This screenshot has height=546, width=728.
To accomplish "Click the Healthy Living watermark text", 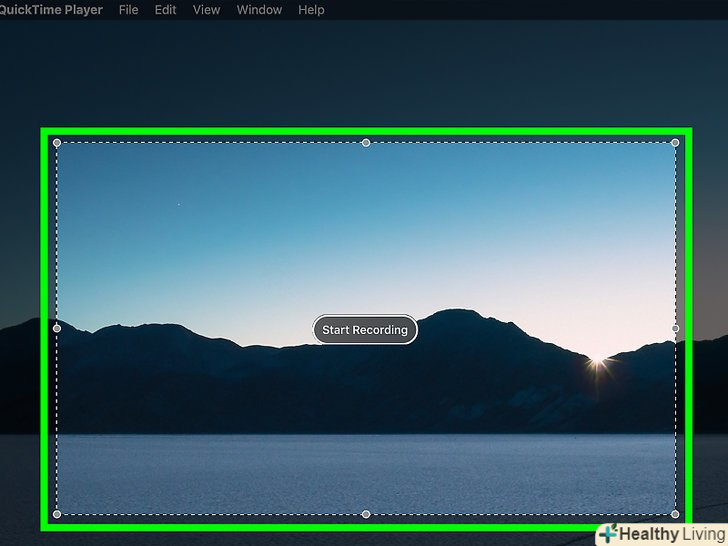I will click(x=672, y=534).
